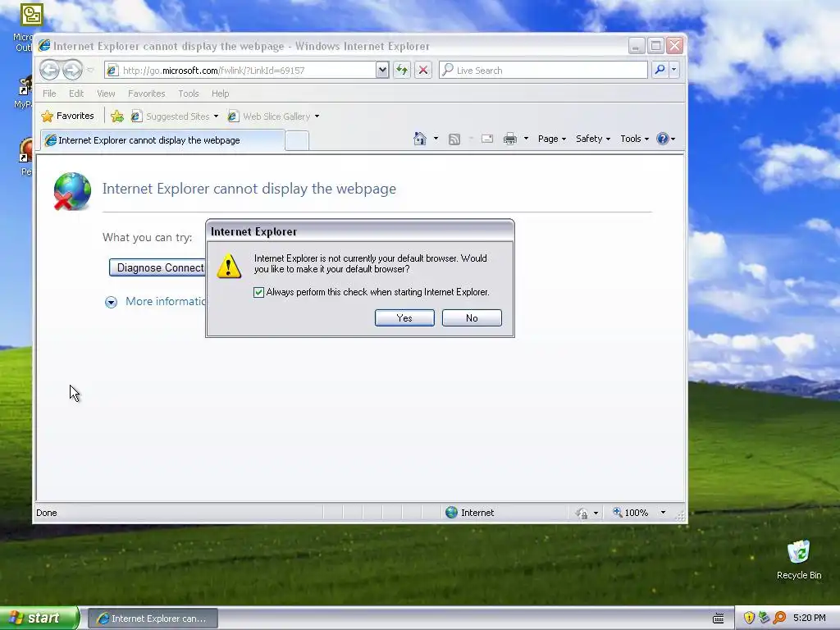
Task: Open the Edit menu
Action: click(x=76, y=94)
